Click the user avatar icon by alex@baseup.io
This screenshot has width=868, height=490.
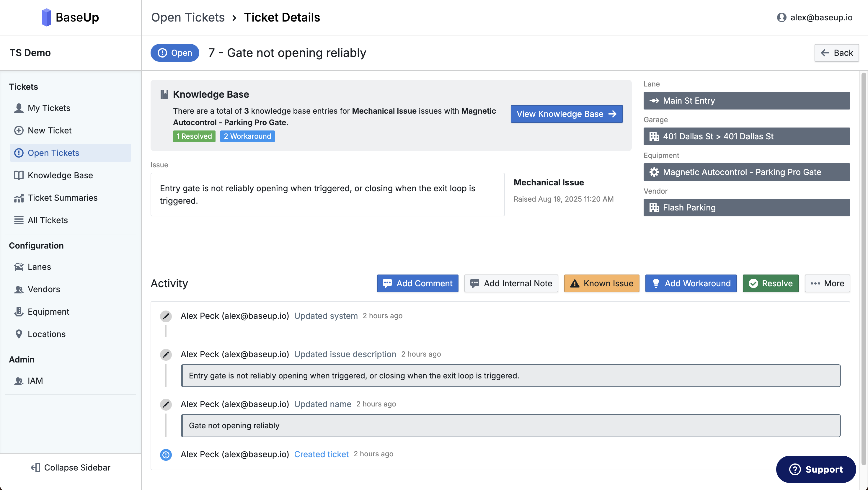781,17
